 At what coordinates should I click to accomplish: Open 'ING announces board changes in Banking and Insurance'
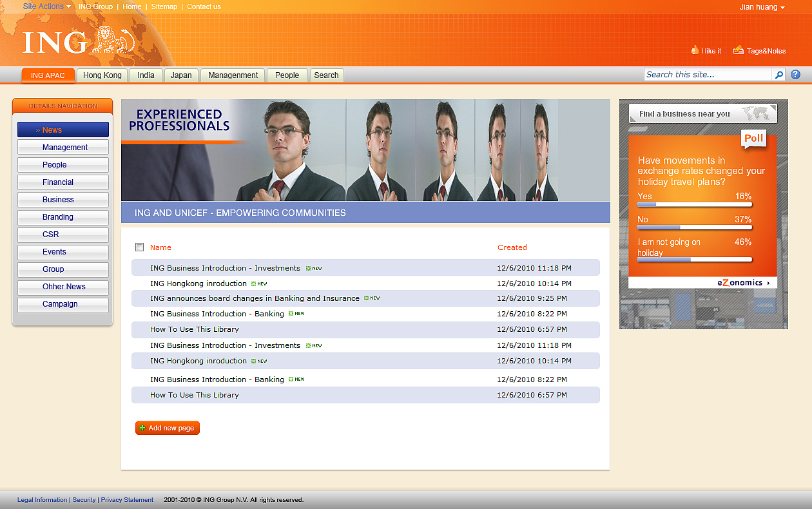coord(255,298)
